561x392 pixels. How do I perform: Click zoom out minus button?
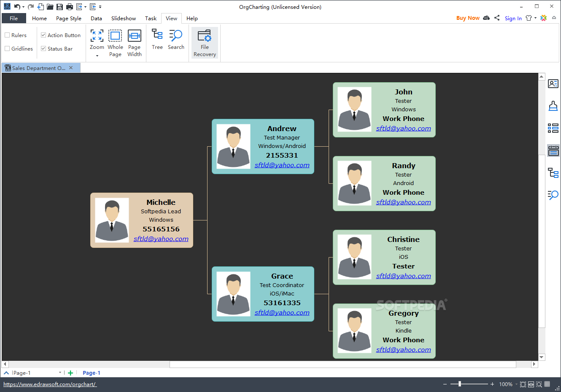tap(445, 384)
